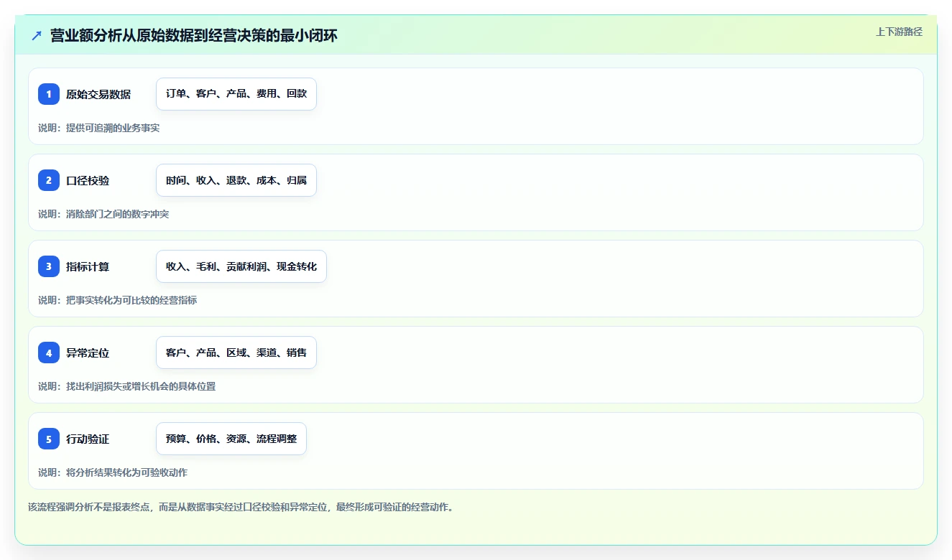This screenshot has width=952, height=560.
Task: Click the note 说明：提供可追溯的业务事实
Action: point(99,128)
